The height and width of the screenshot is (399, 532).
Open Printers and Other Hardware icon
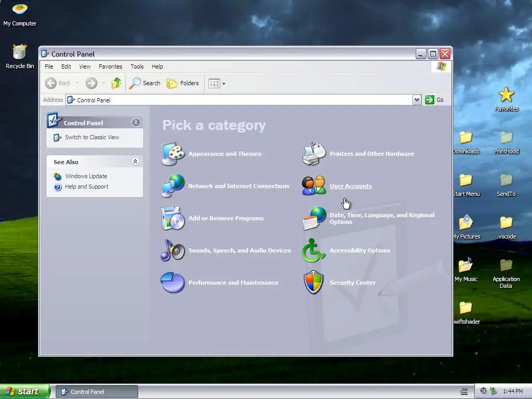click(x=314, y=154)
